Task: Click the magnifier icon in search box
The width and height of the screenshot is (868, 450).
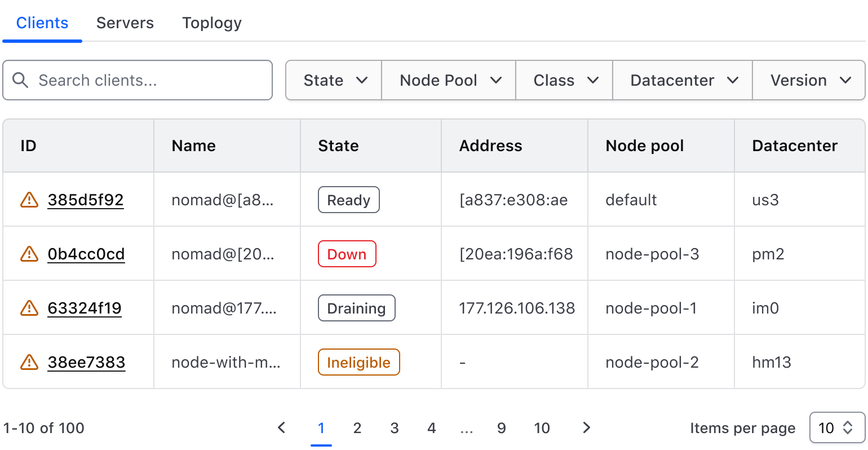Action: (20, 80)
